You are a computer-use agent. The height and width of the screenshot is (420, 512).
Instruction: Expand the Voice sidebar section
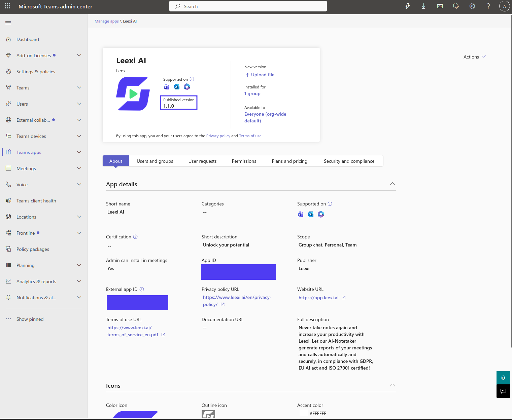pos(79,185)
